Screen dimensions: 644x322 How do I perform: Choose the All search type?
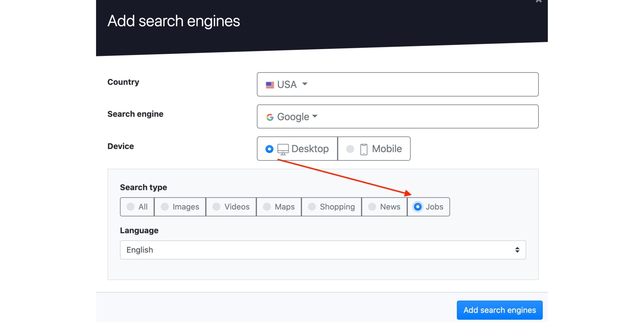137,207
